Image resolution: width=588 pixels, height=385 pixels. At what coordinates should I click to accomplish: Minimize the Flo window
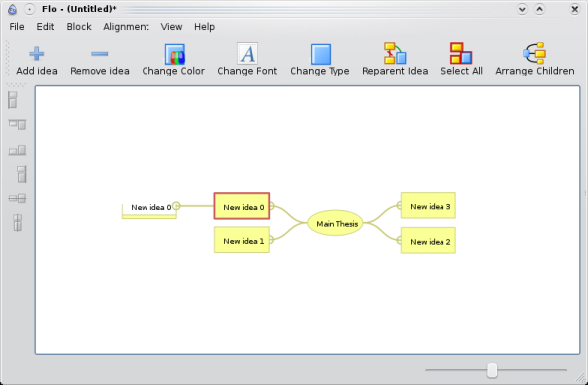(x=522, y=9)
